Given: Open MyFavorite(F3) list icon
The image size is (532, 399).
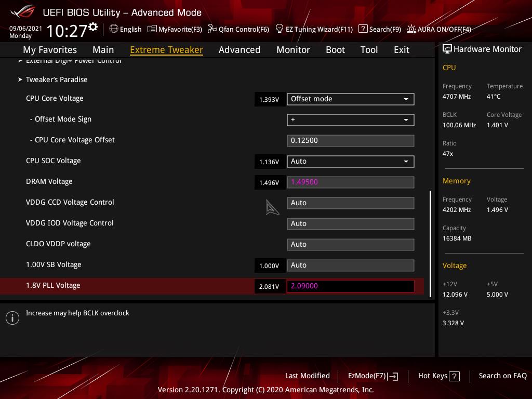Looking at the screenshot, I should click(x=152, y=29).
